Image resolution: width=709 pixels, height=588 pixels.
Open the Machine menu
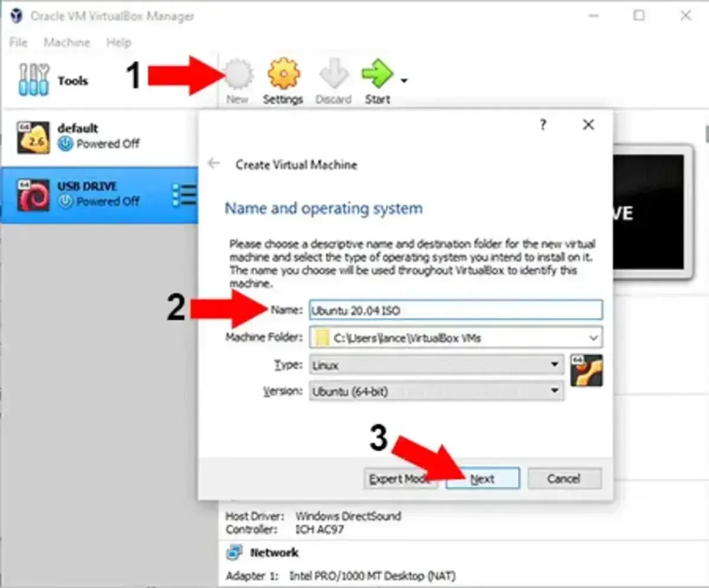pos(67,43)
